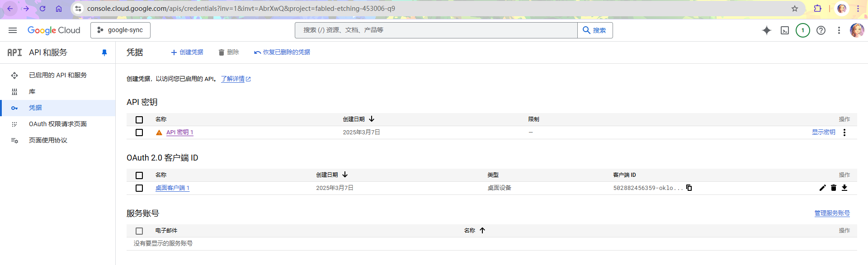Open the 管理服务账号 link
Viewport: 868px width, 265px height.
[x=832, y=213]
